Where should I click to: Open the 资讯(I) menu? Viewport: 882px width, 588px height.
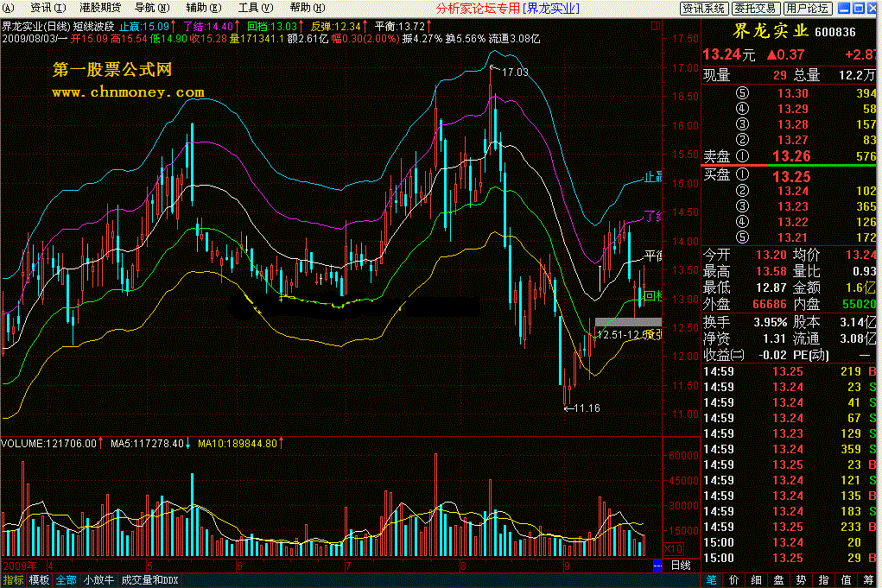48,8
